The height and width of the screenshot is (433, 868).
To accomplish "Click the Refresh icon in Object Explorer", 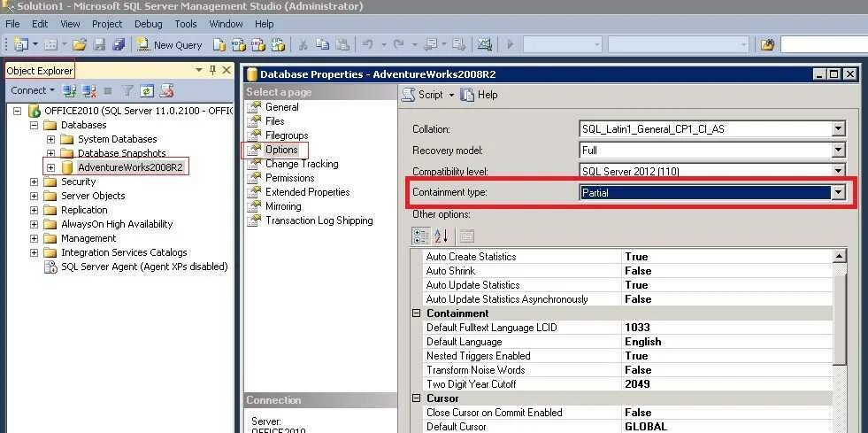I will pos(147,90).
